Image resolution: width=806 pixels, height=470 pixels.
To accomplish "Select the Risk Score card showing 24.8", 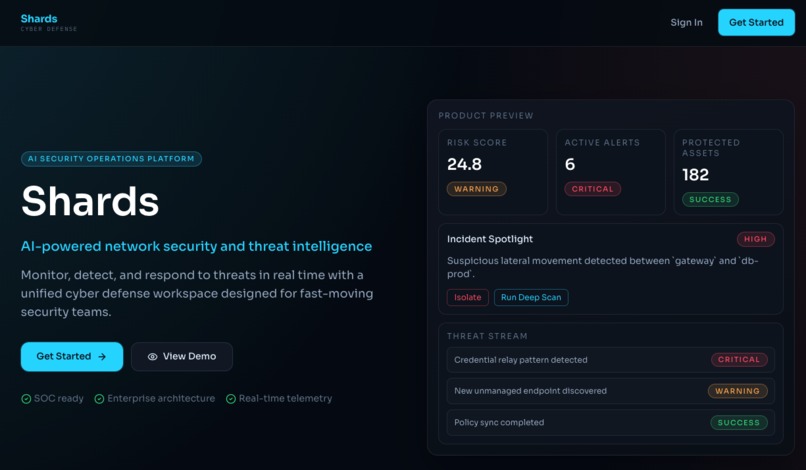I will click(493, 172).
